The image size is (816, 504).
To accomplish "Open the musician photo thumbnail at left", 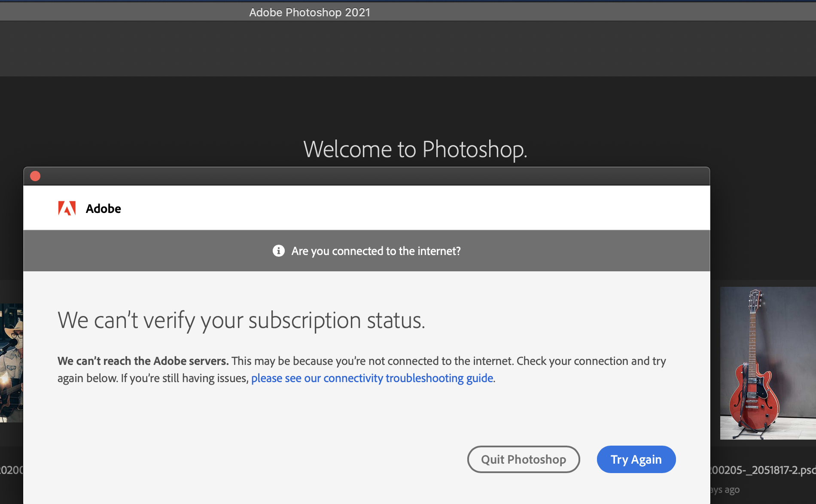I will 11,363.
